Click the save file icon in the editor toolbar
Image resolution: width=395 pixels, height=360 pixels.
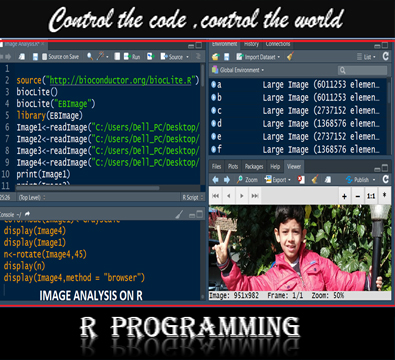(x=35, y=57)
